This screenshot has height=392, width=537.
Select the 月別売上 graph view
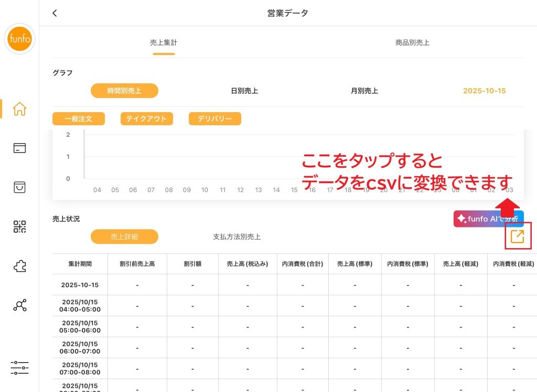tap(364, 91)
